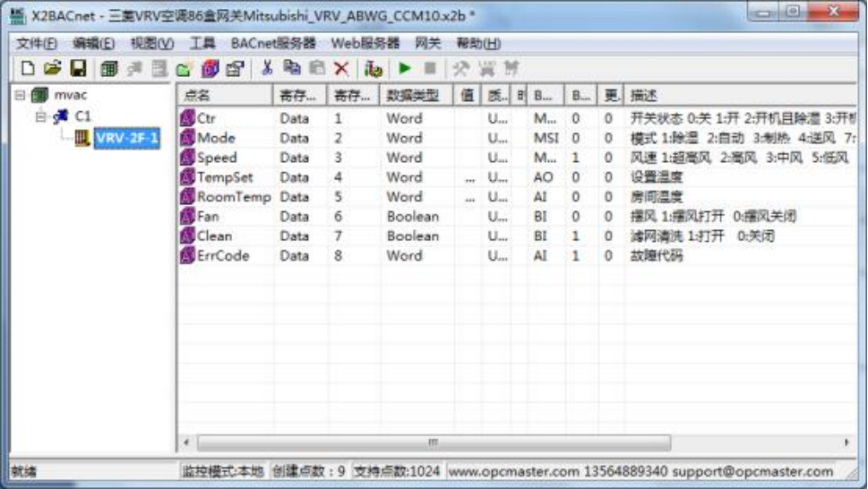
Task: Open the 工具 menu
Action: pyautogui.click(x=202, y=43)
